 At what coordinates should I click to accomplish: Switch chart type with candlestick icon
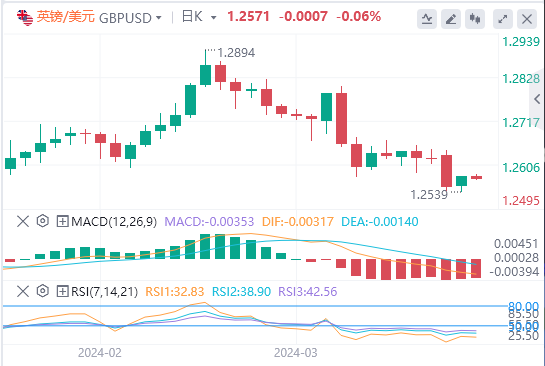[475, 19]
